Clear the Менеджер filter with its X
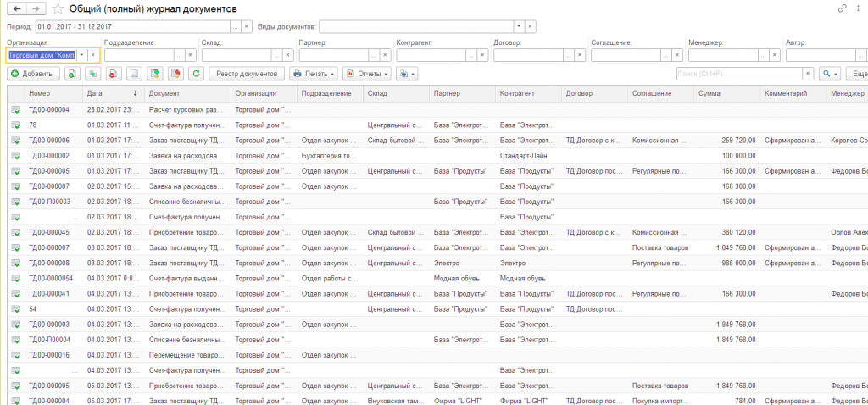This screenshot has width=868, height=405. click(775, 55)
